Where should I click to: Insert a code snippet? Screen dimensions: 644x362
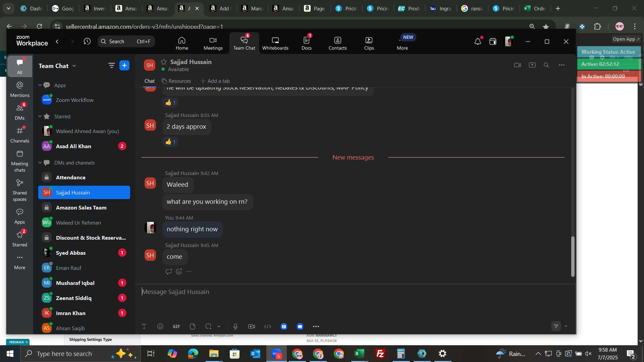(x=268, y=326)
